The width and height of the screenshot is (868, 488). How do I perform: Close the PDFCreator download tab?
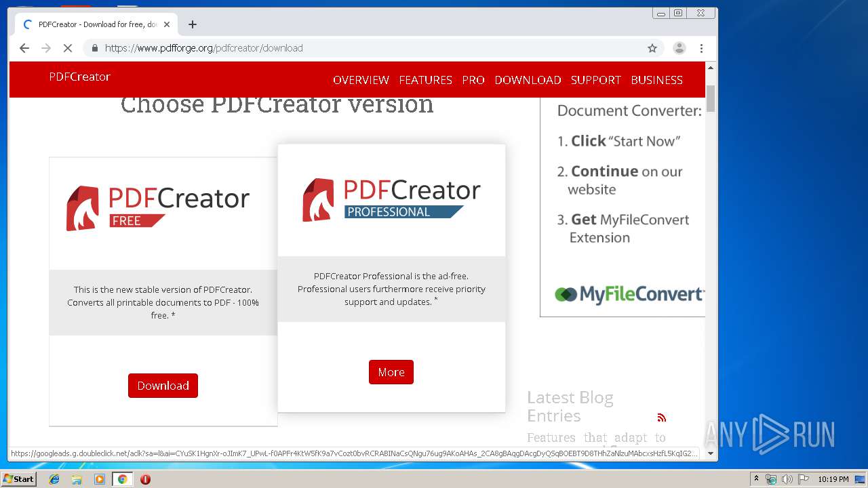coord(167,24)
